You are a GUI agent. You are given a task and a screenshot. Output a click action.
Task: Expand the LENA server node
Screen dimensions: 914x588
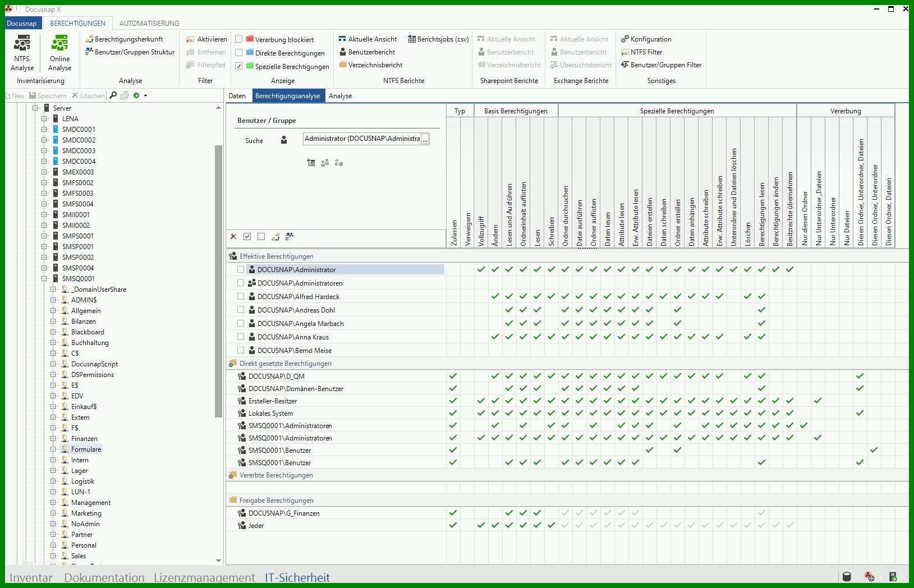[44, 118]
